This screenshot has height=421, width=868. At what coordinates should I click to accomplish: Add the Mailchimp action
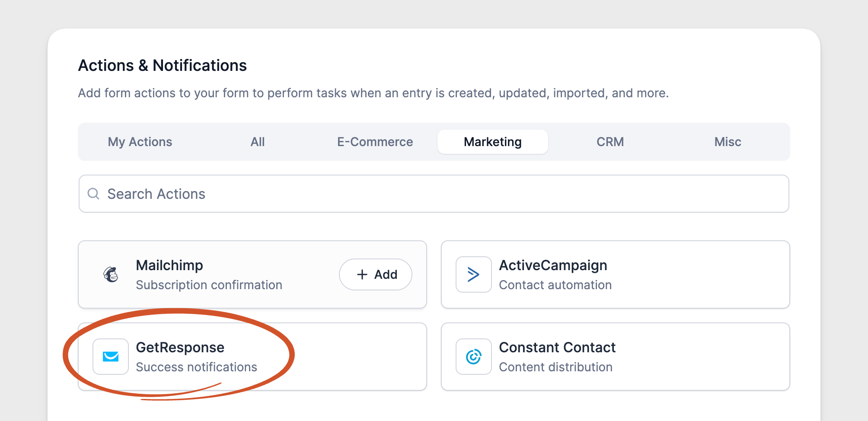376,274
